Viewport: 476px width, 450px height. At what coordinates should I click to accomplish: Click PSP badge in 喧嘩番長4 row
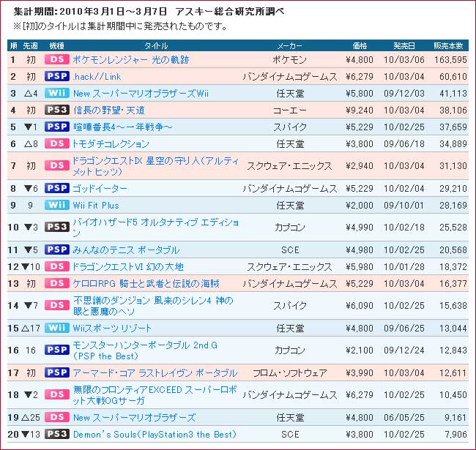[57, 127]
